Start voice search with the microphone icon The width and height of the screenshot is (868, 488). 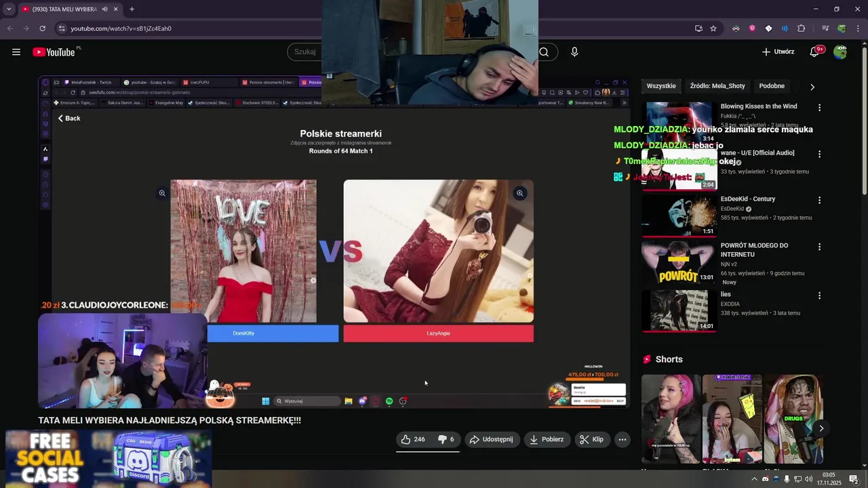tap(574, 52)
